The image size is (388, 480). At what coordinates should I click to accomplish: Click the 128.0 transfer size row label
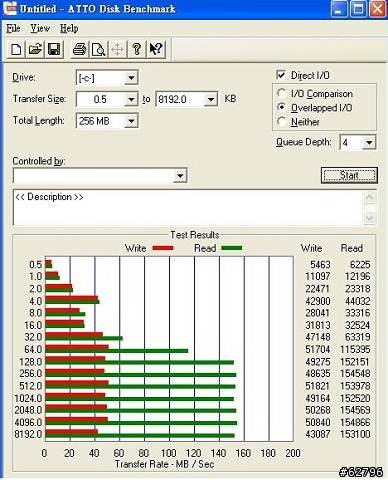tap(31, 362)
